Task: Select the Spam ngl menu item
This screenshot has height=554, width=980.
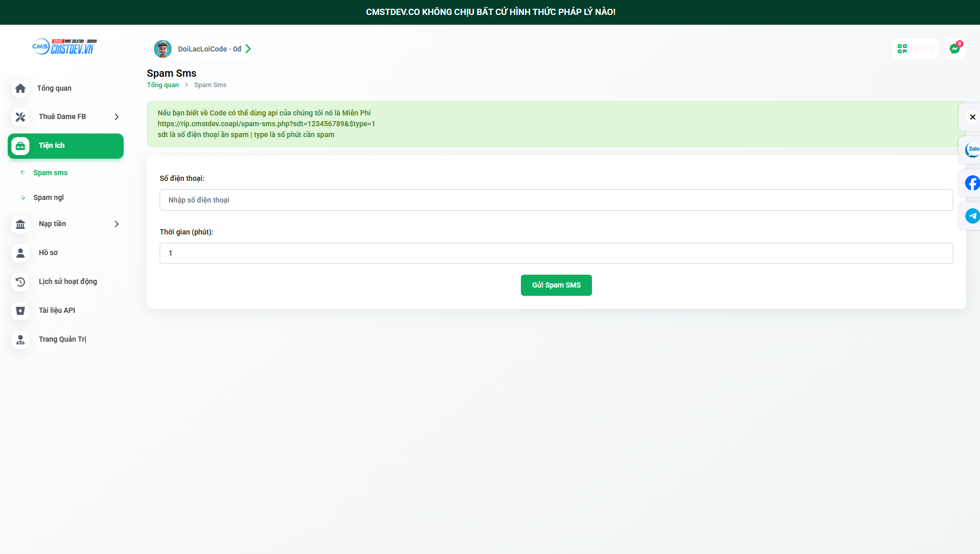Action: point(48,197)
